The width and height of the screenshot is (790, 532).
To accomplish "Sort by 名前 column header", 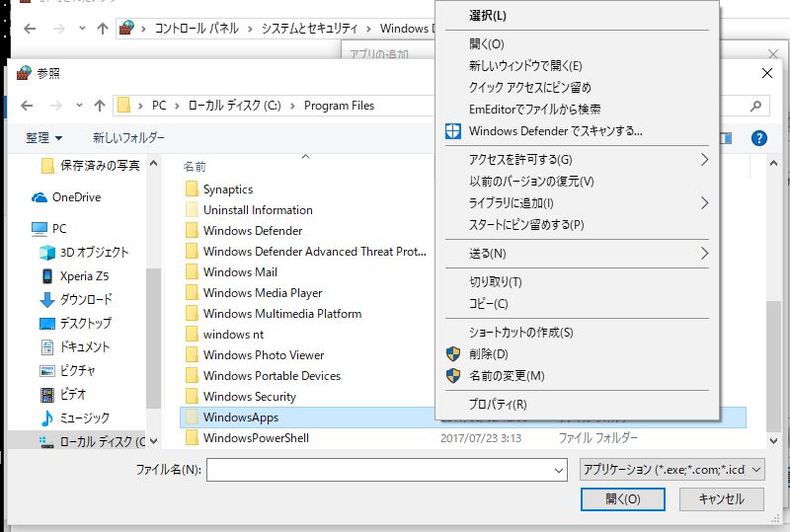I will [195, 167].
